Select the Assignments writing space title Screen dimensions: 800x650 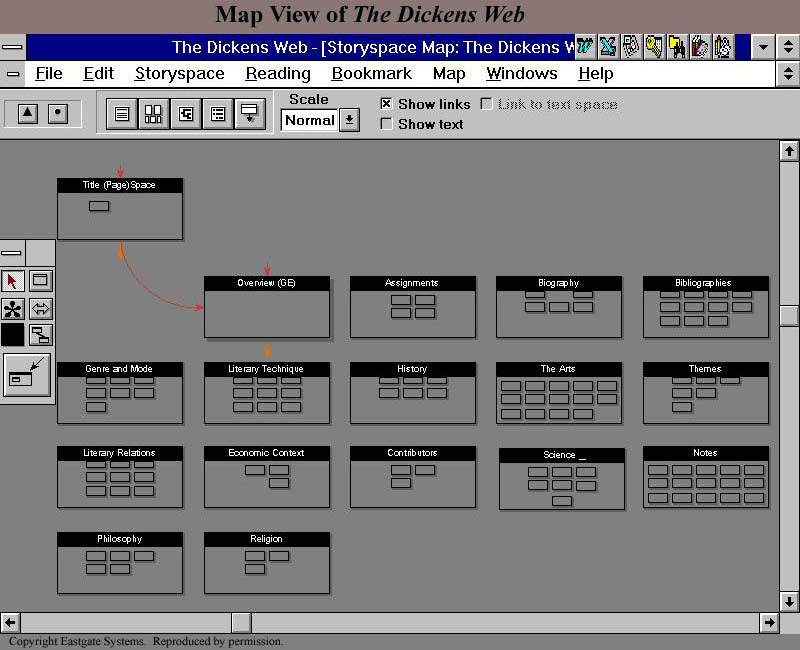(x=412, y=283)
